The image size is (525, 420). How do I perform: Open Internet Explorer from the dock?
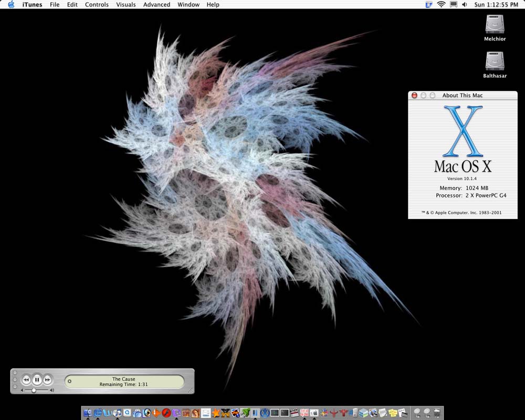coord(98,413)
